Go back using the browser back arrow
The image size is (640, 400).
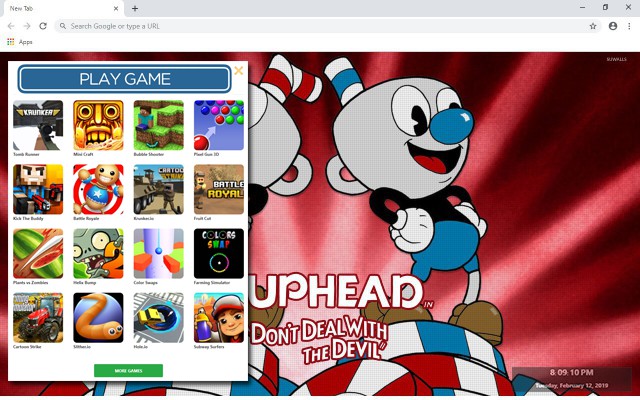tap(11, 26)
